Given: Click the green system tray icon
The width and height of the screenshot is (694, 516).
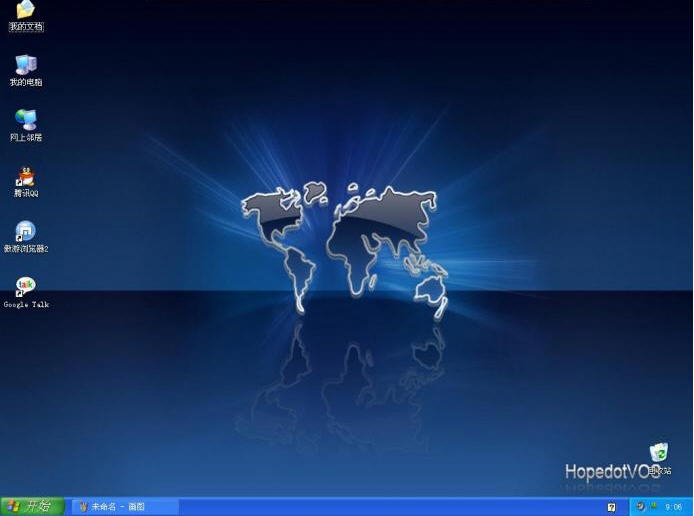Looking at the screenshot, I should [653, 507].
